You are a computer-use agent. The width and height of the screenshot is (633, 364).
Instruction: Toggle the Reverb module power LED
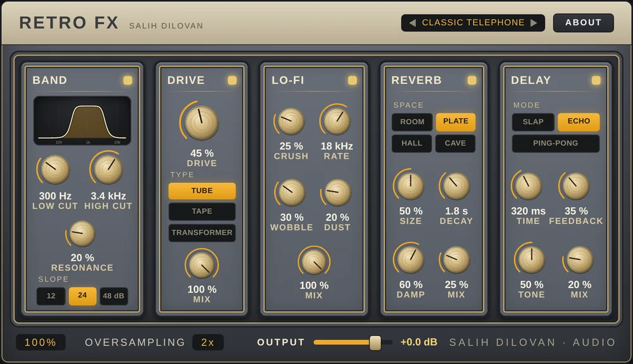click(x=472, y=80)
